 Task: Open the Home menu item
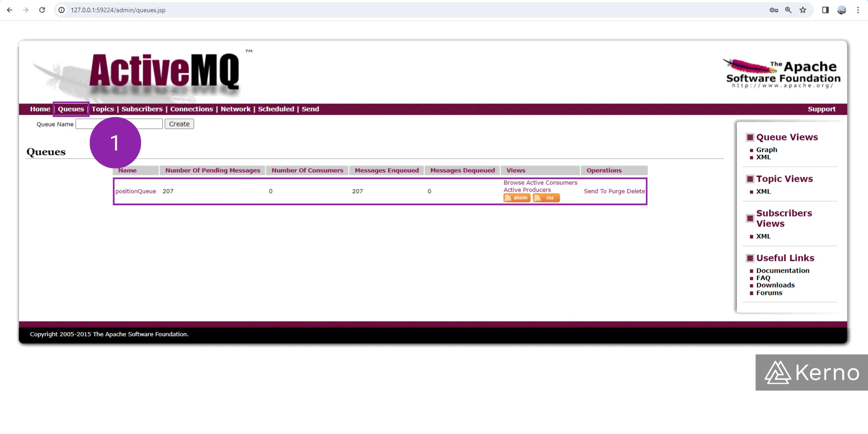[x=40, y=109]
